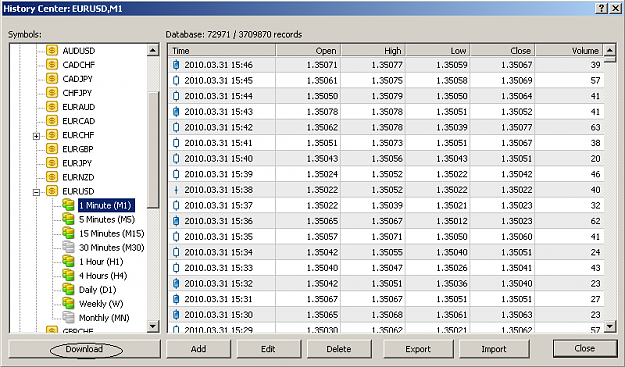Collapse the EURUSD tree node
This screenshot has width=625, height=367.
pos(36,192)
